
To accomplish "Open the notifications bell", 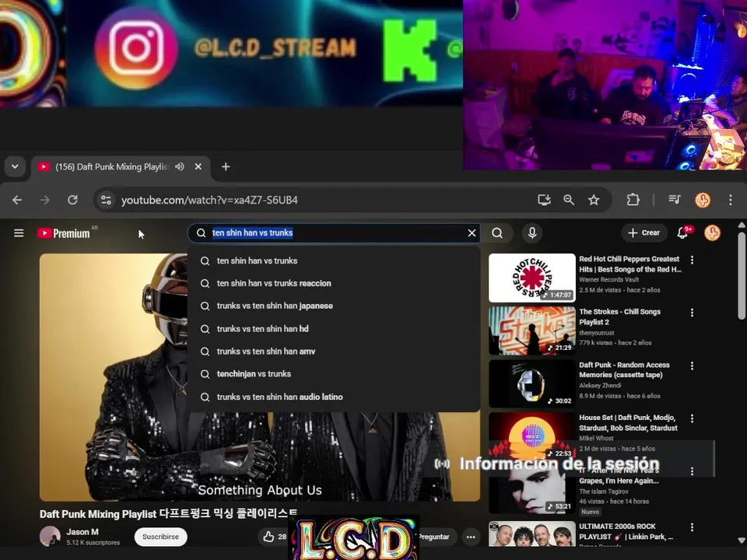I will pos(682,233).
